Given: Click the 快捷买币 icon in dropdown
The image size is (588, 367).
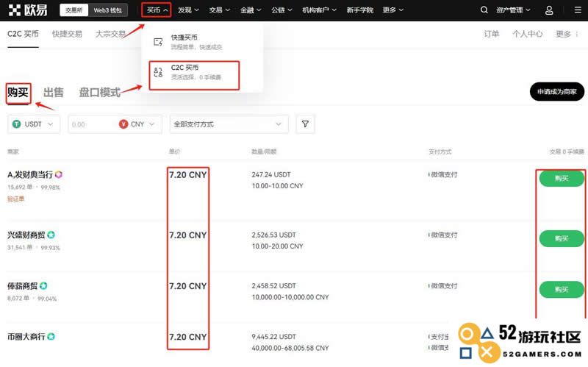Looking at the screenshot, I should [158, 42].
